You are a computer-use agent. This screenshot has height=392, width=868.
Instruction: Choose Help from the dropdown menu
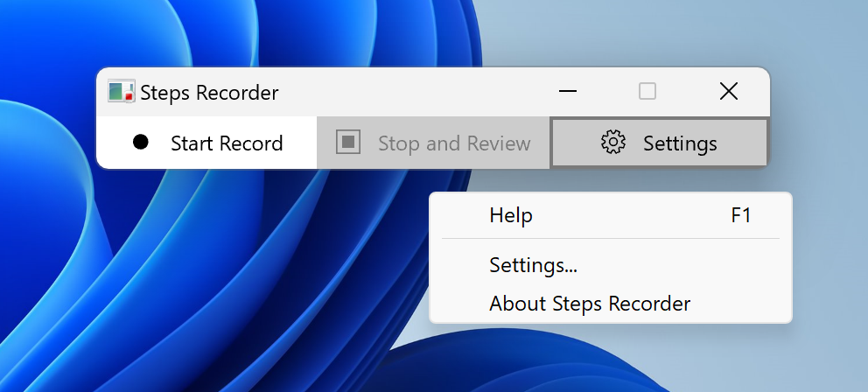(x=611, y=215)
